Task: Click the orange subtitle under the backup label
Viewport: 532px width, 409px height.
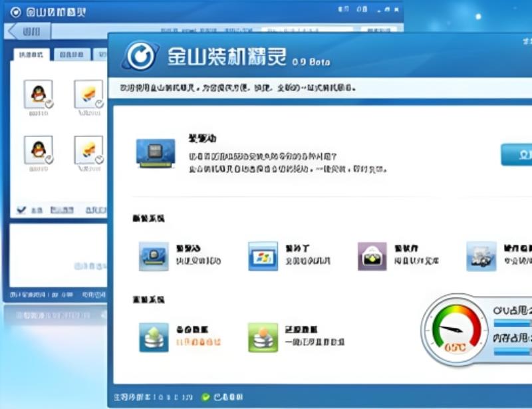Action: click(x=198, y=342)
